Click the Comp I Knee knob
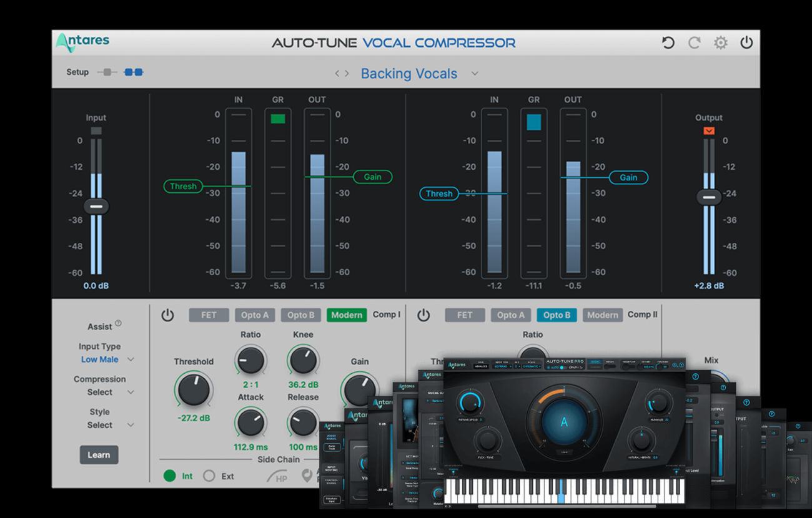Image resolution: width=812 pixels, height=518 pixels. click(x=303, y=361)
